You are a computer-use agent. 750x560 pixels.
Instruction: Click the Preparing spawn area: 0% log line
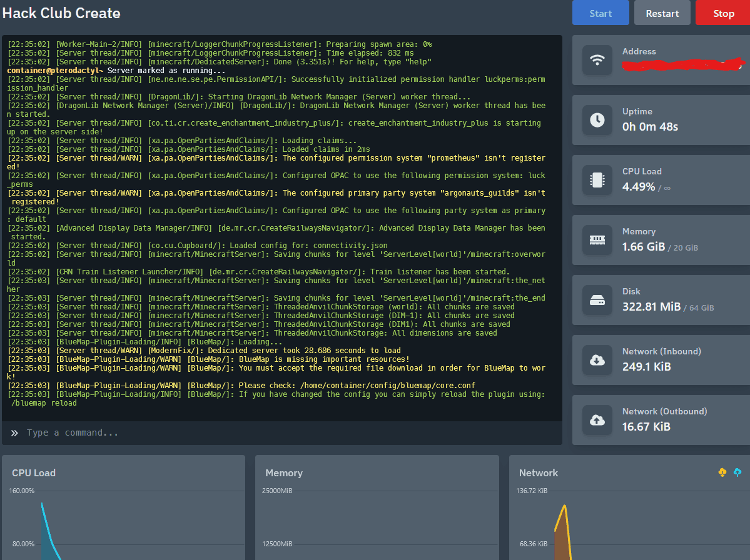[220, 44]
